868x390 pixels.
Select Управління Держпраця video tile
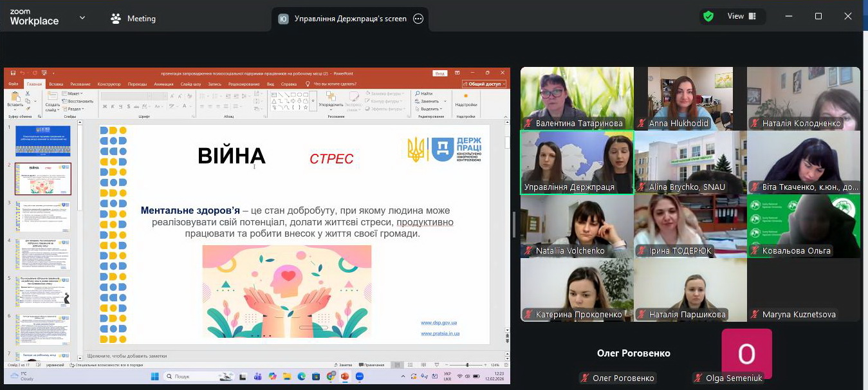pyautogui.click(x=577, y=162)
